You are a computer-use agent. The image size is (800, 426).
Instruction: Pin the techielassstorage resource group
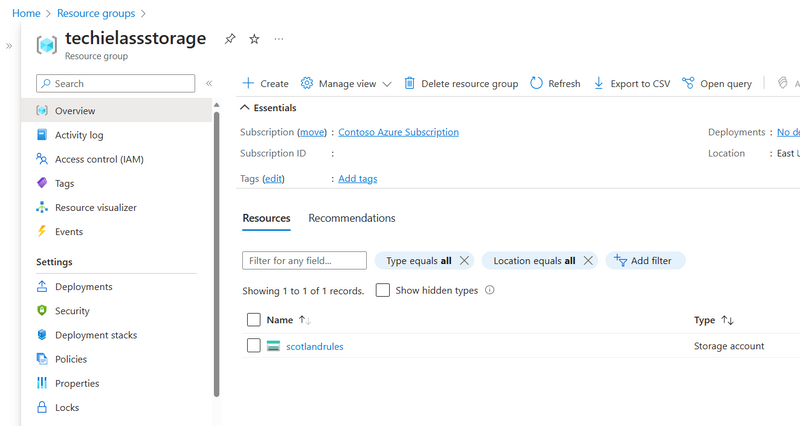click(230, 39)
